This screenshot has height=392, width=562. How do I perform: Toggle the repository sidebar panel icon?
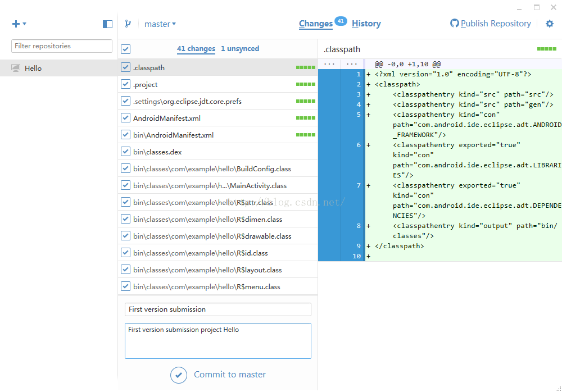point(107,24)
